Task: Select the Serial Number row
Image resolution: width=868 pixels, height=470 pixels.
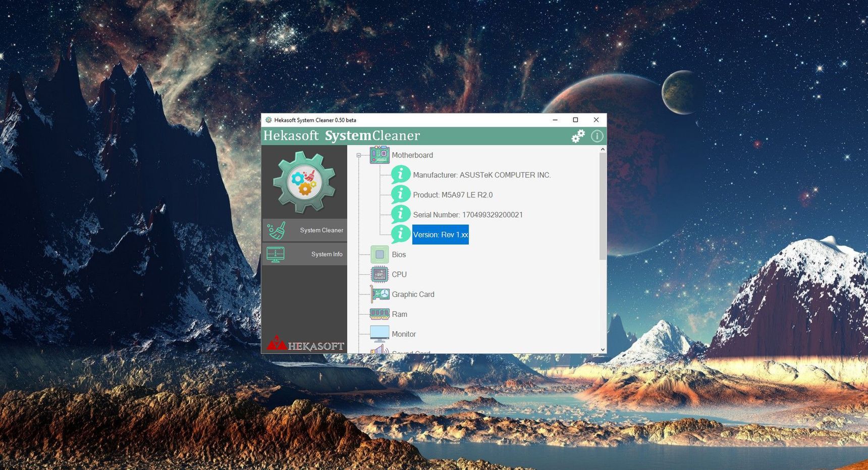Action: point(468,215)
